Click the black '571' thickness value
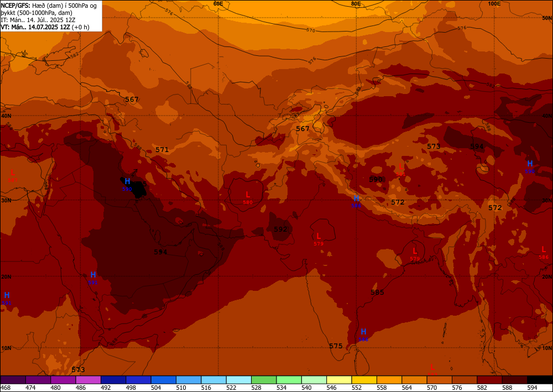The image size is (553, 392). point(162,149)
